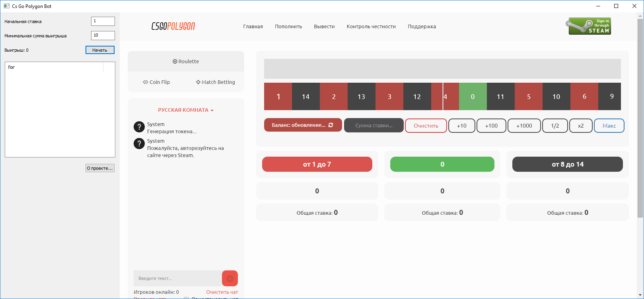The height and width of the screenshot is (299, 644).
Task: Click the red 3 roulette tile
Action: pos(389,96)
